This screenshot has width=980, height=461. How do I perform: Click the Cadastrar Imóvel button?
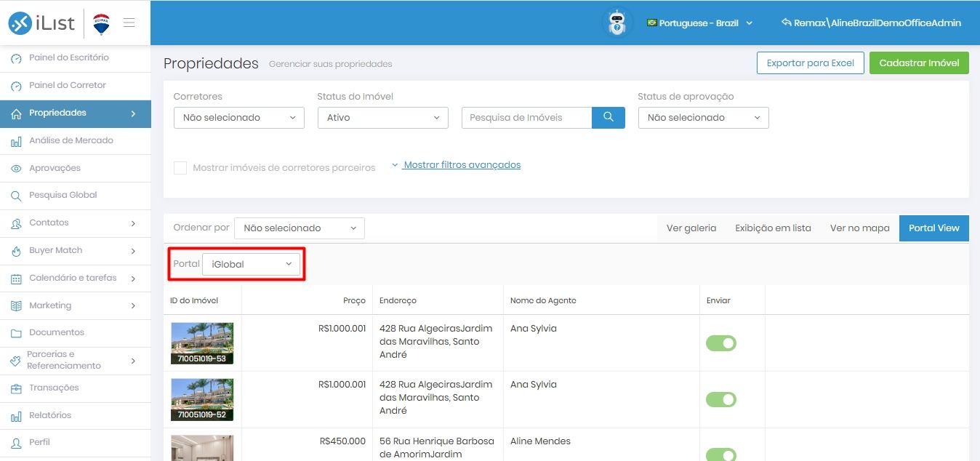point(919,63)
